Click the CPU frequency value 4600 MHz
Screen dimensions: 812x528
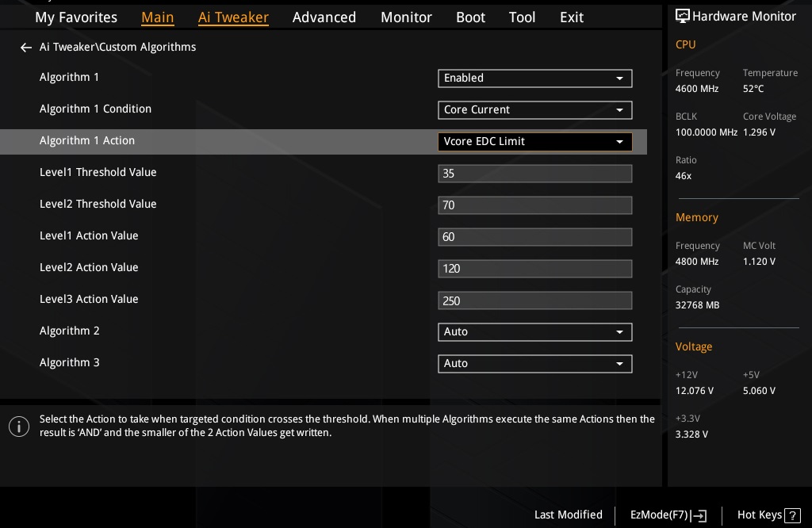pos(696,89)
